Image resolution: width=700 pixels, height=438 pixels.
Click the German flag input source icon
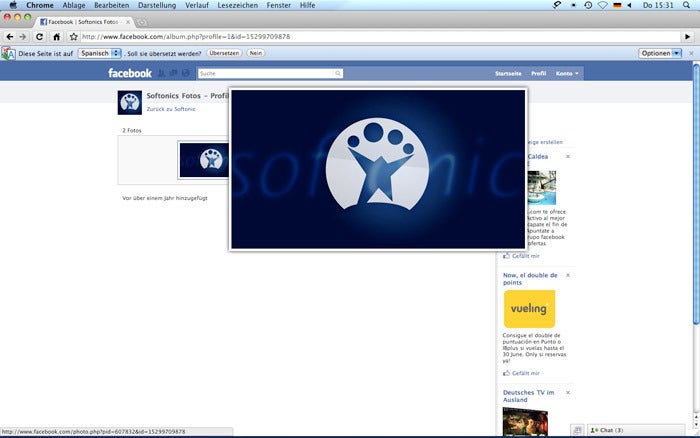pyautogui.click(x=617, y=5)
